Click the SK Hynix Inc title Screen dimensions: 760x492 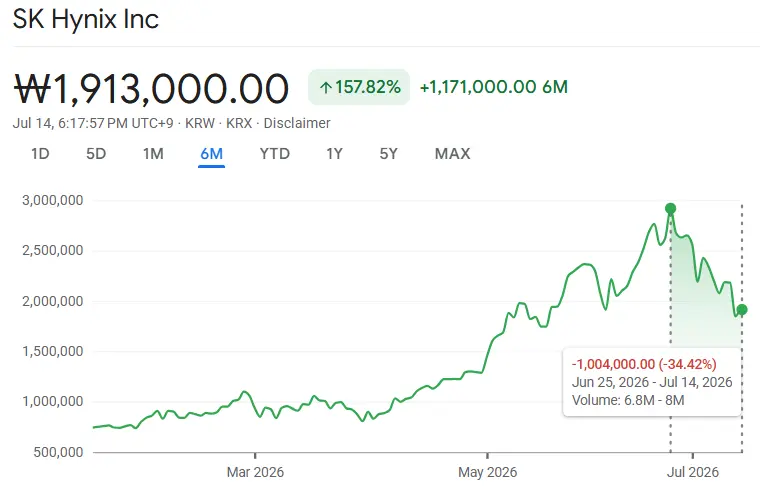[x=86, y=19]
